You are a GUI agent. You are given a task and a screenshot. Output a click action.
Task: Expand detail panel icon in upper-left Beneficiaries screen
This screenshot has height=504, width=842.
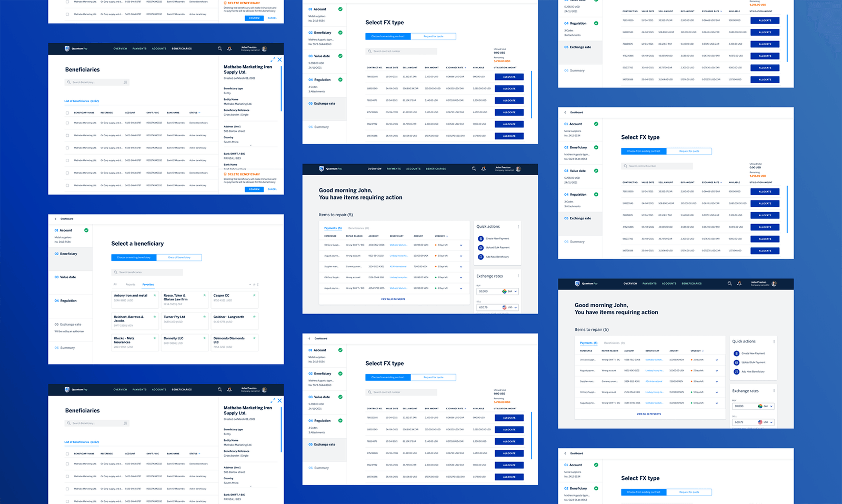tap(273, 60)
